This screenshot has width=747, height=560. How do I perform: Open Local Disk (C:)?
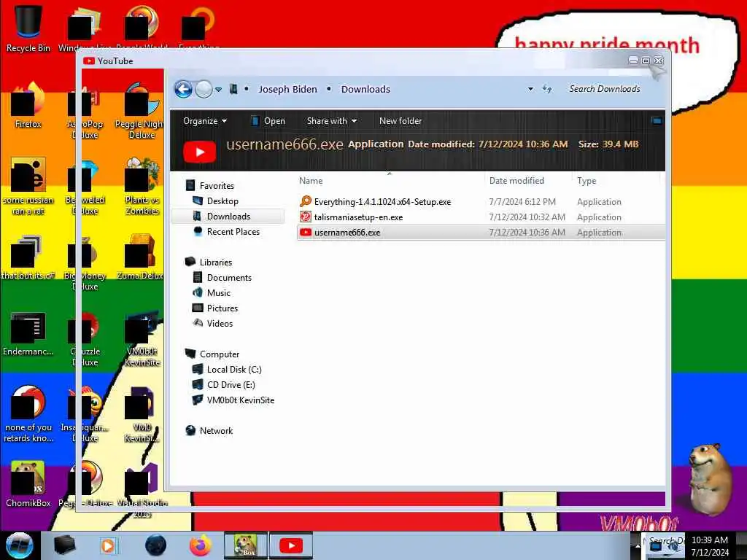234,370
